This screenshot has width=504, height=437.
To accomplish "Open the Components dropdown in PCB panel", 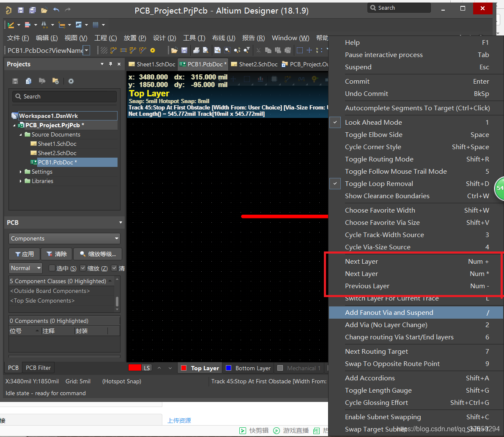I will 64,238.
